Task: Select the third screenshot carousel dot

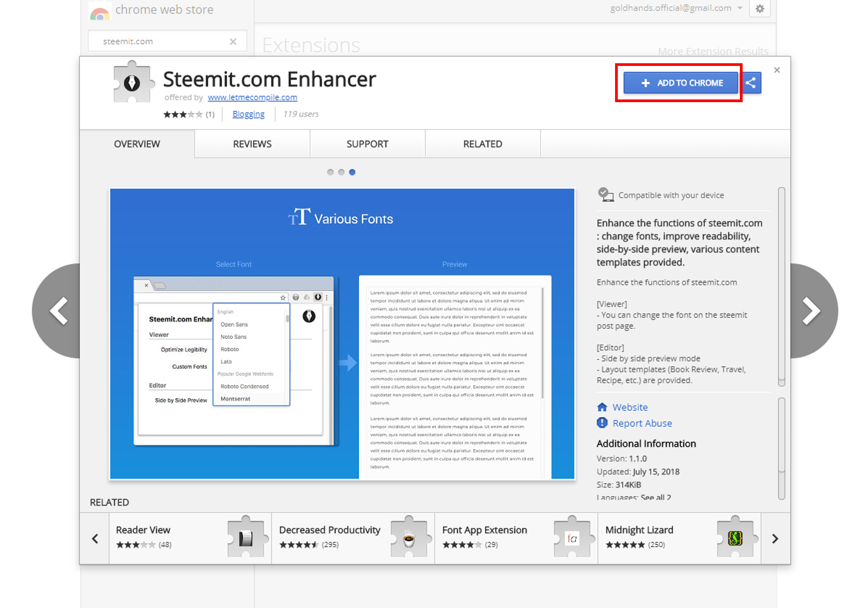Action: (352, 172)
